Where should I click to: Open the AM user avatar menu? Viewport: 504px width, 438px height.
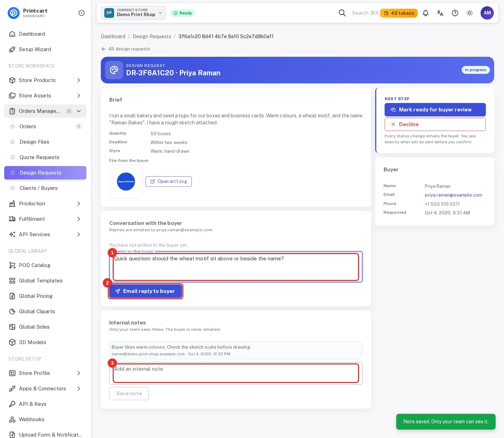(x=487, y=13)
